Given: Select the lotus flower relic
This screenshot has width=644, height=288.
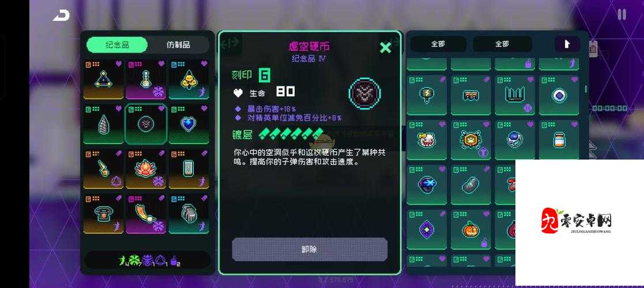Looking at the screenshot, I should click(x=146, y=169).
